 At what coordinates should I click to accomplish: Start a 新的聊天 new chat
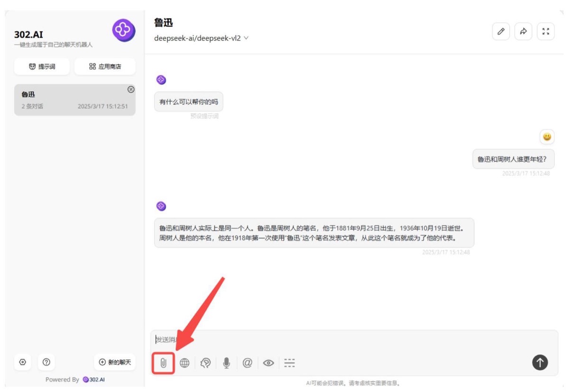coord(115,362)
